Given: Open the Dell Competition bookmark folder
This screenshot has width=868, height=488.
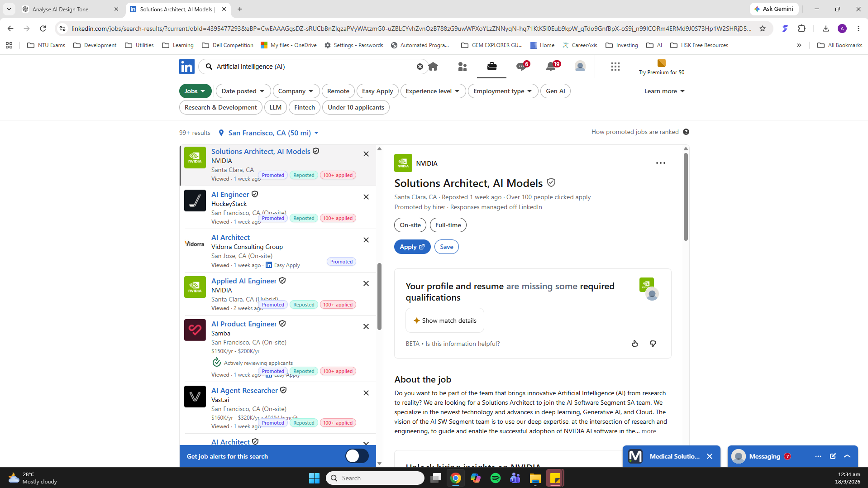Looking at the screenshot, I should coord(228,45).
